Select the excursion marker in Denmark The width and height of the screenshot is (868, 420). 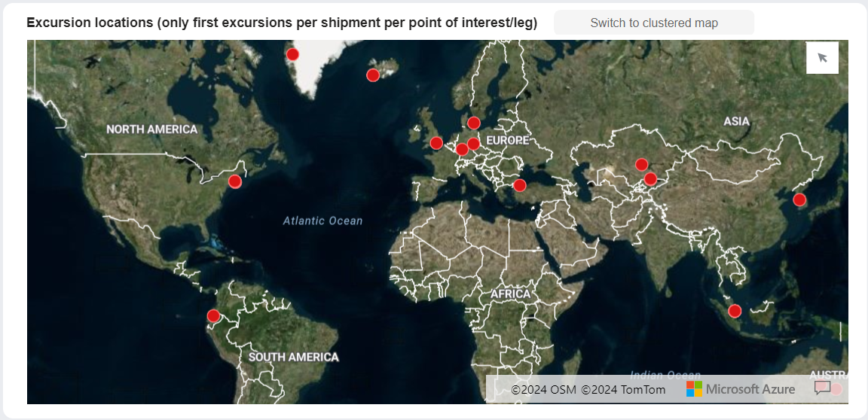click(474, 123)
